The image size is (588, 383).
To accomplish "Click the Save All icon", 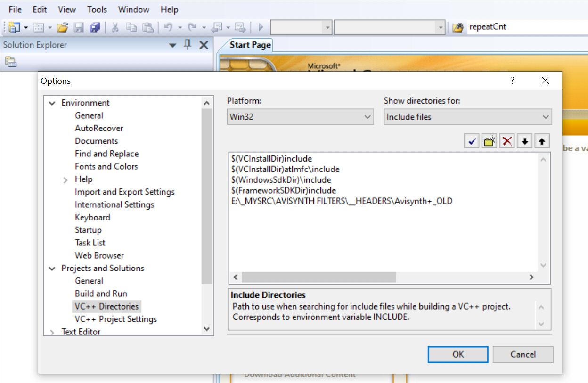I will coord(95,27).
